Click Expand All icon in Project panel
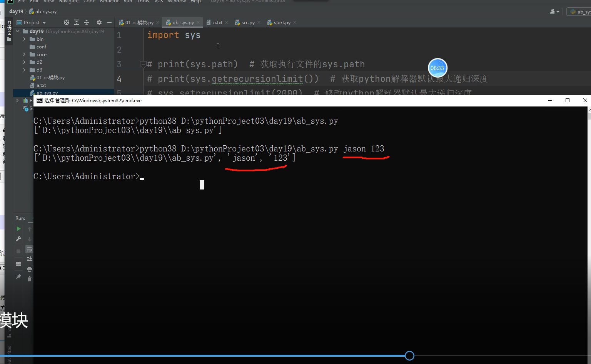The height and width of the screenshot is (364, 591). click(77, 22)
